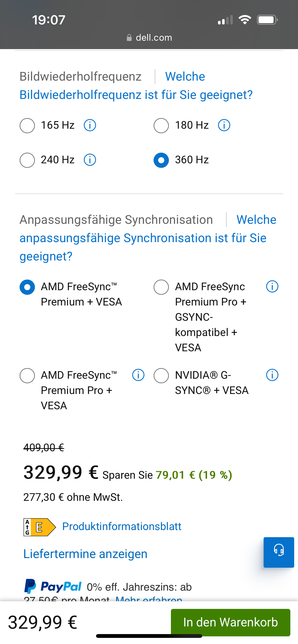The width and height of the screenshot is (298, 644).
Task: Choose the 360 Hz radio button
Action: click(161, 160)
